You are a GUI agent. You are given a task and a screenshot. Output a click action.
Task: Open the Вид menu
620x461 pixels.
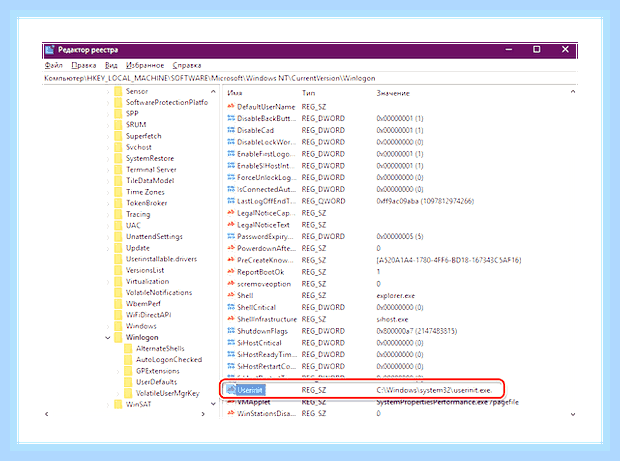click(x=111, y=65)
